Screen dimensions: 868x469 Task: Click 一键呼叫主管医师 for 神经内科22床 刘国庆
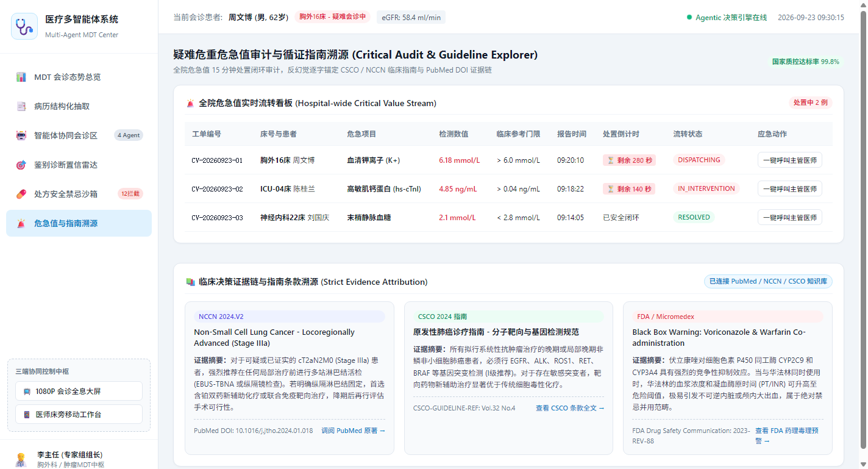[x=789, y=217]
